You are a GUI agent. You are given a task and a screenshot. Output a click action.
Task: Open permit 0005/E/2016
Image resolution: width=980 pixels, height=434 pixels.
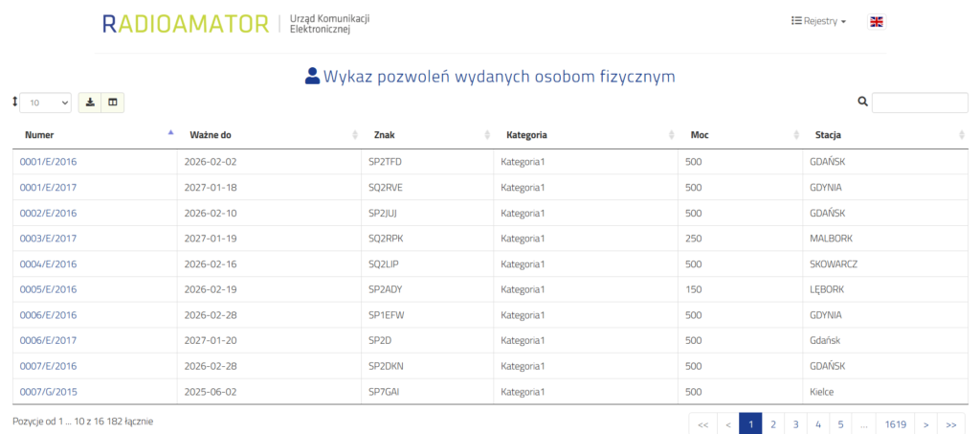pos(48,289)
